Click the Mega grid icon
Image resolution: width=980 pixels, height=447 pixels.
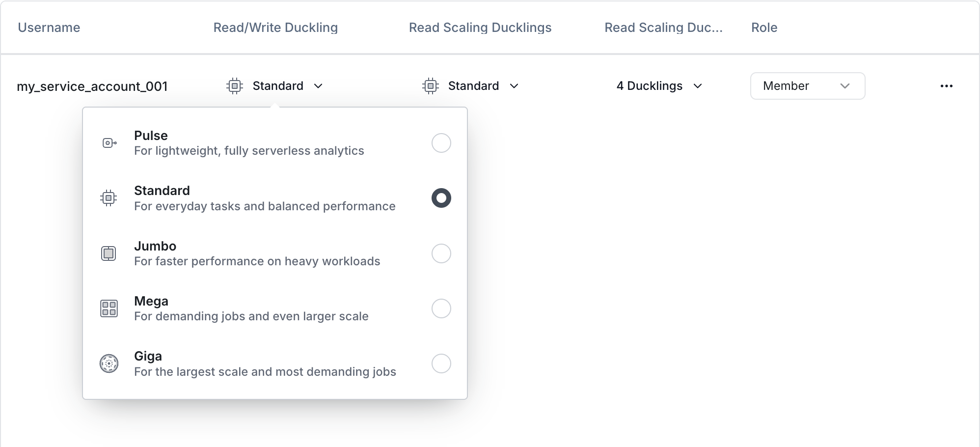pyautogui.click(x=109, y=308)
